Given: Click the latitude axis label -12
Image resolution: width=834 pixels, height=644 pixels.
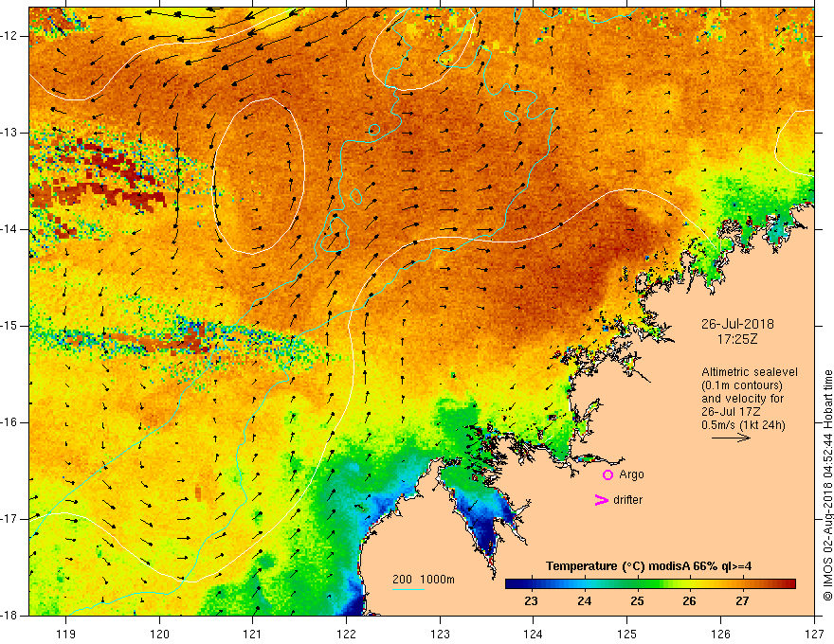Looking at the screenshot, I should point(9,36).
